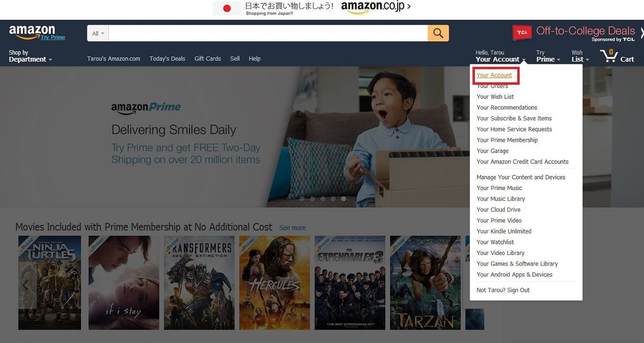Open Gift Cards page
Viewport: 644px width, 343px height.
pos(208,59)
